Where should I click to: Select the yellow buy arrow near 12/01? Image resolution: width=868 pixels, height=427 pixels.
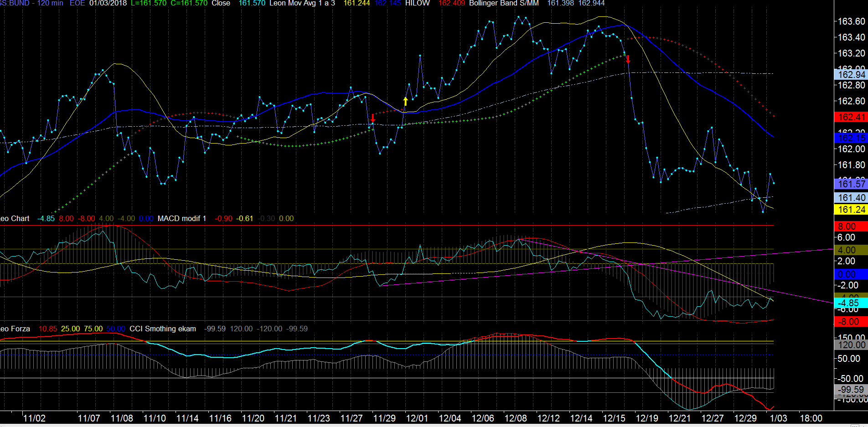point(405,101)
